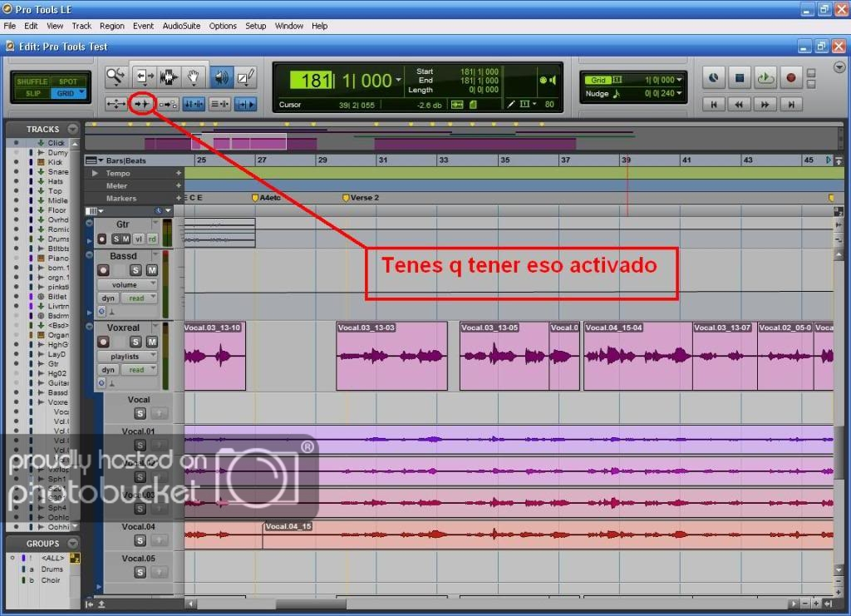This screenshot has width=851, height=616.
Task: Record-enable the Voxreal track
Action: (x=103, y=342)
